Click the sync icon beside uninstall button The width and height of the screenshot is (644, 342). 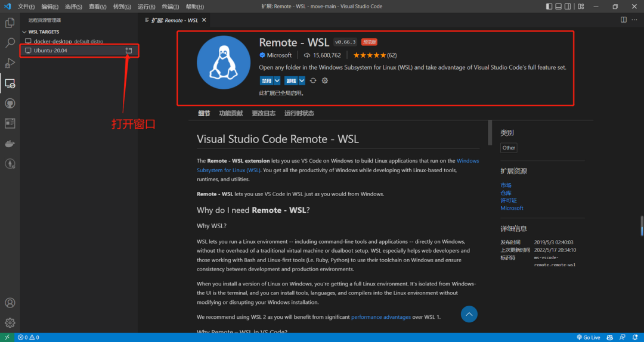[313, 80]
